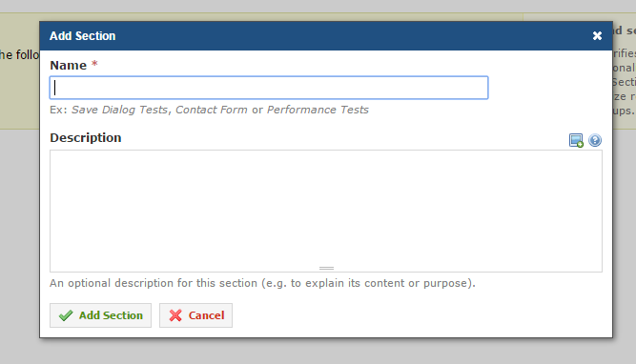This screenshot has height=364, width=636.
Task: Click the add image icon above Description
Action: tap(576, 140)
